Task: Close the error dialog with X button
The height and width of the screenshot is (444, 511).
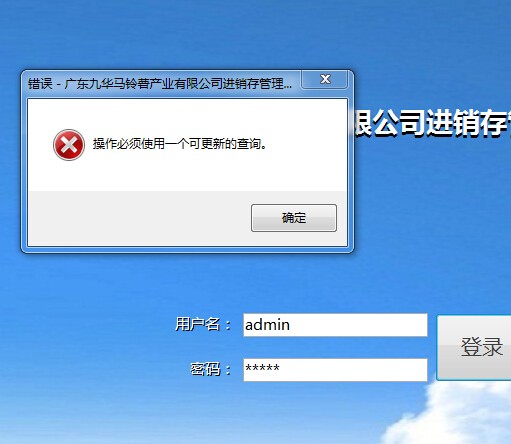Action: pos(325,79)
